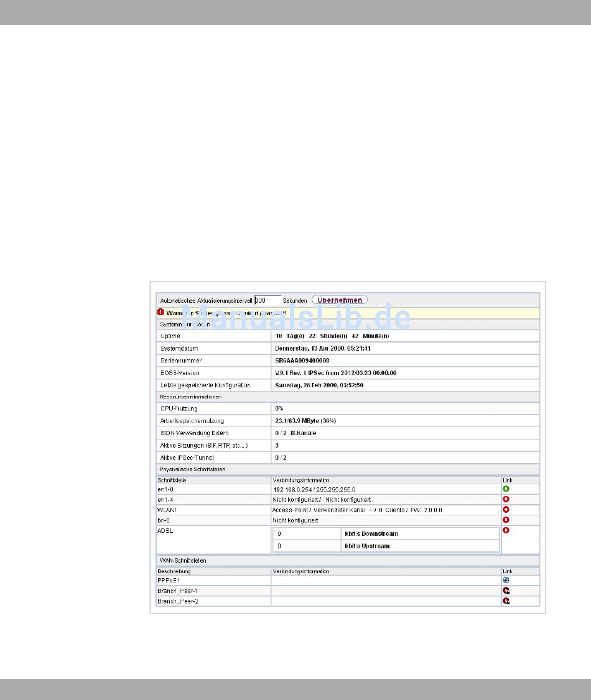Click the WLAN1 interface name
Screen dimensions: 591x700
pyautogui.click(x=167, y=510)
